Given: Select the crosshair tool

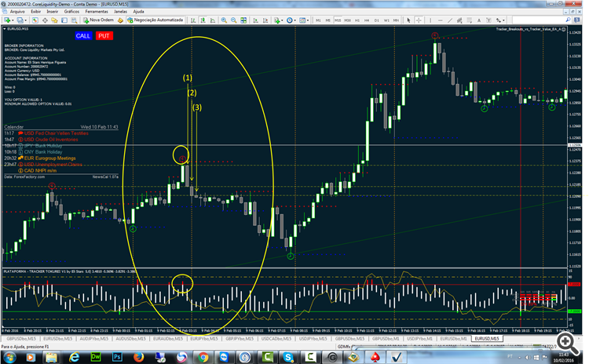Looking at the screenshot, I should point(419,20).
